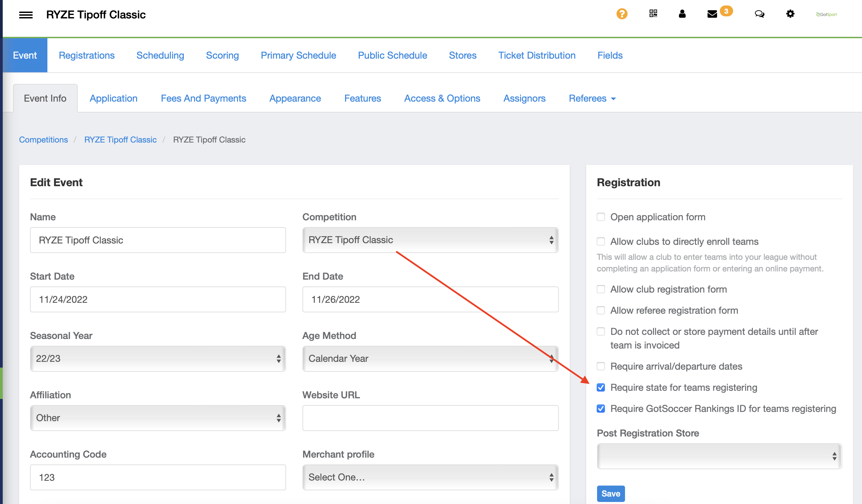The height and width of the screenshot is (504, 862).
Task: Open the Age Method dropdown
Action: 430,359
